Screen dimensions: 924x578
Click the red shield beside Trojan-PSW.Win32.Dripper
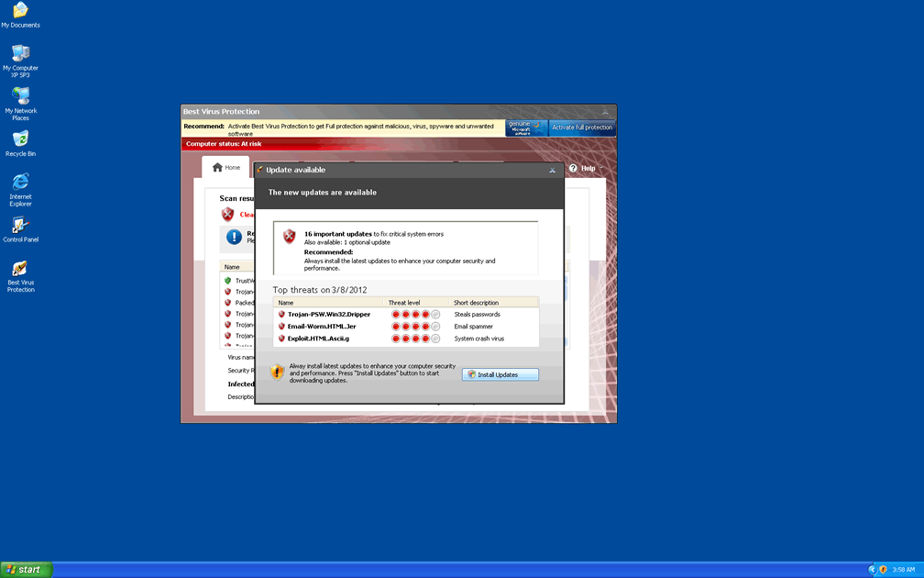[283, 314]
